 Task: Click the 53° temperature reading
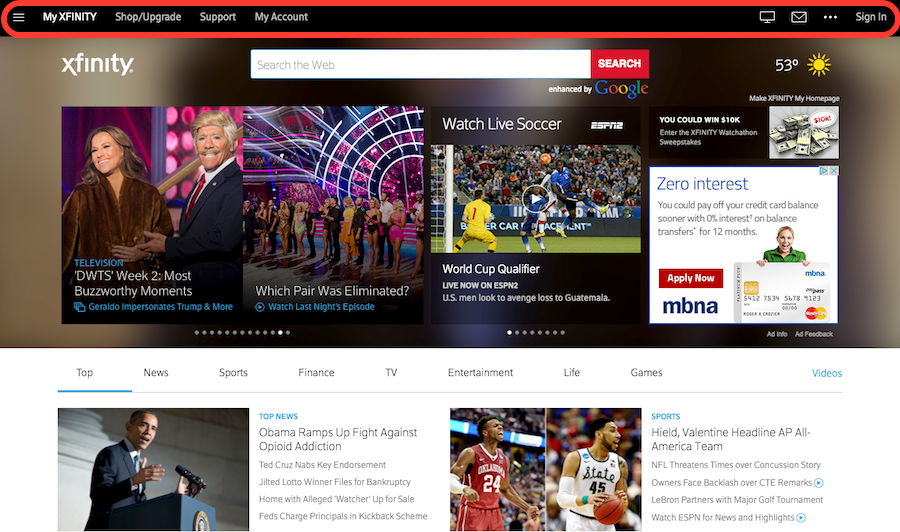point(786,65)
